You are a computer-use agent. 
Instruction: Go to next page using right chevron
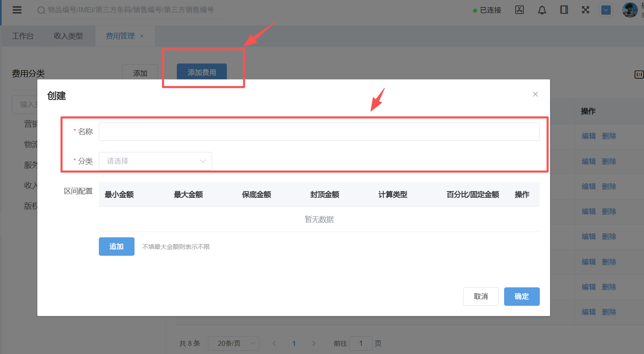[x=314, y=343]
